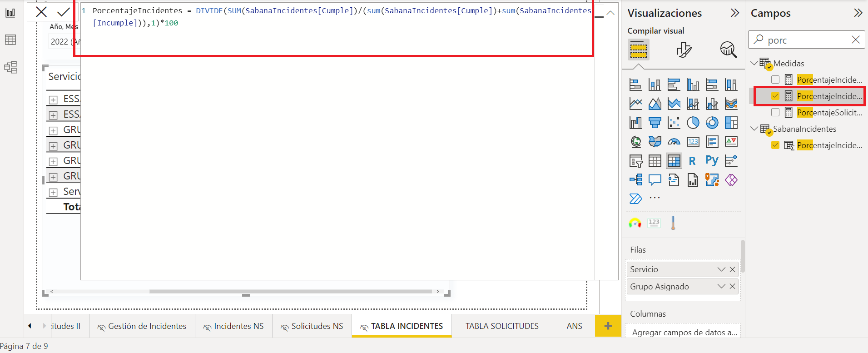Remove Servicio field from Filas
This screenshot has width=868, height=353.
[732, 269]
